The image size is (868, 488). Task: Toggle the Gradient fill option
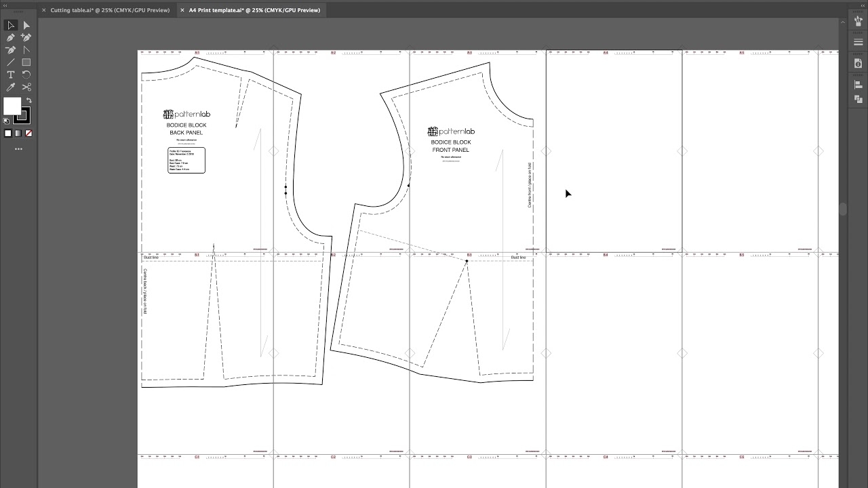(x=18, y=133)
